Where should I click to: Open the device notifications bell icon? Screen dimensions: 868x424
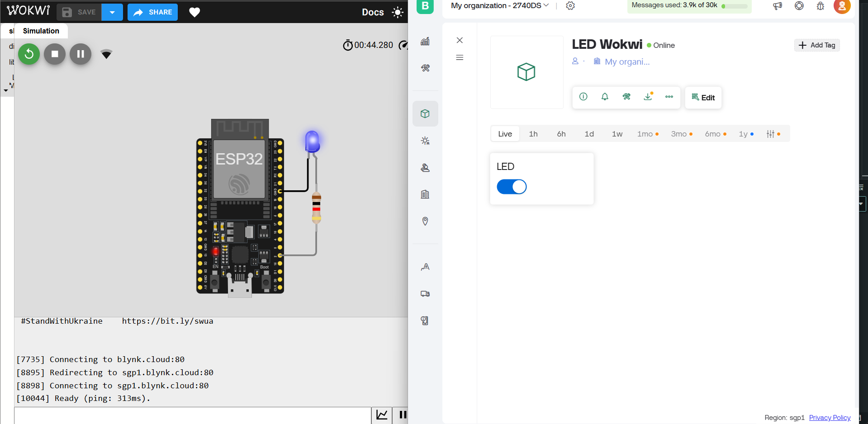pos(605,97)
